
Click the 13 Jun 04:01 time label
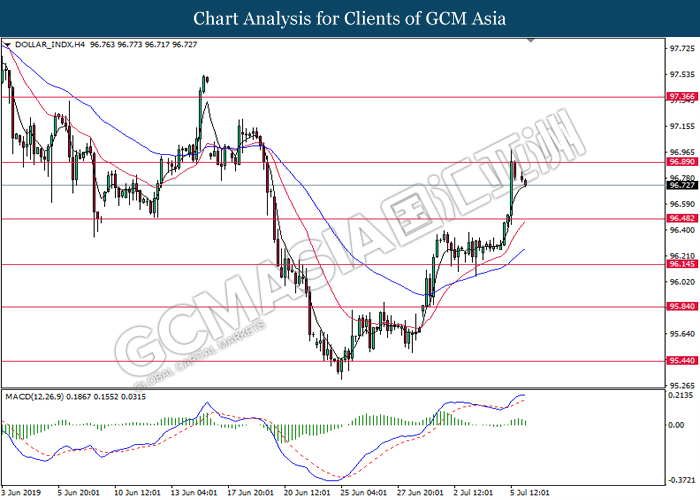(x=194, y=492)
